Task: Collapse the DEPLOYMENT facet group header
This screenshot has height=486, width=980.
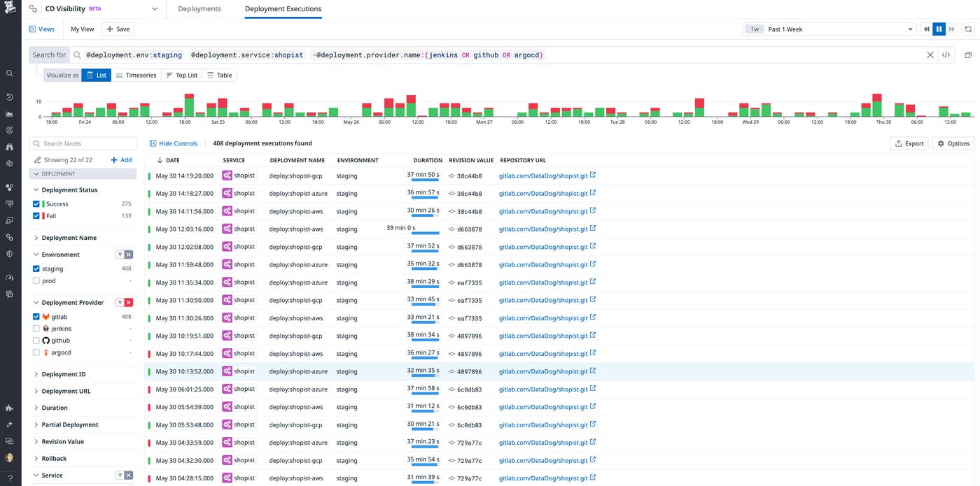Action: coord(83,173)
